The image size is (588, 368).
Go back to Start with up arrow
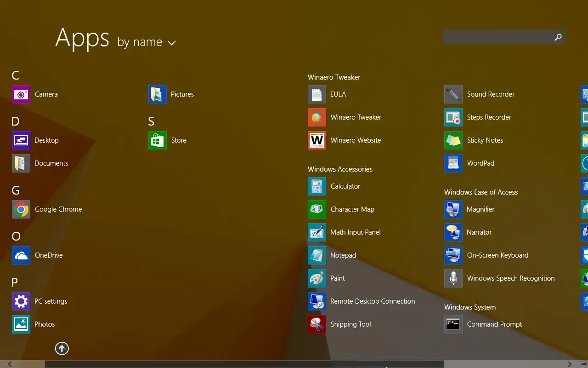point(62,349)
